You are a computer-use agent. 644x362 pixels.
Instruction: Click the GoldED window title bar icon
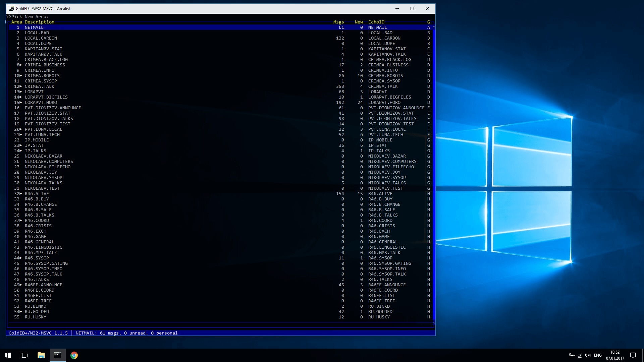pos(11,8)
